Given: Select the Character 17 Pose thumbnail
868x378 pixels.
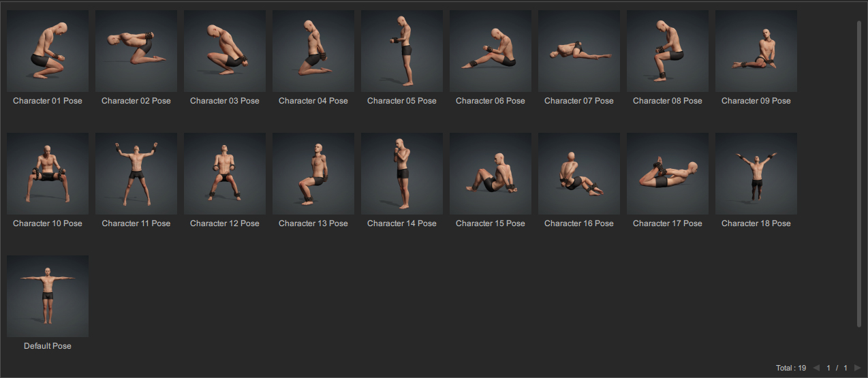Looking at the screenshot, I should [x=668, y=174].
